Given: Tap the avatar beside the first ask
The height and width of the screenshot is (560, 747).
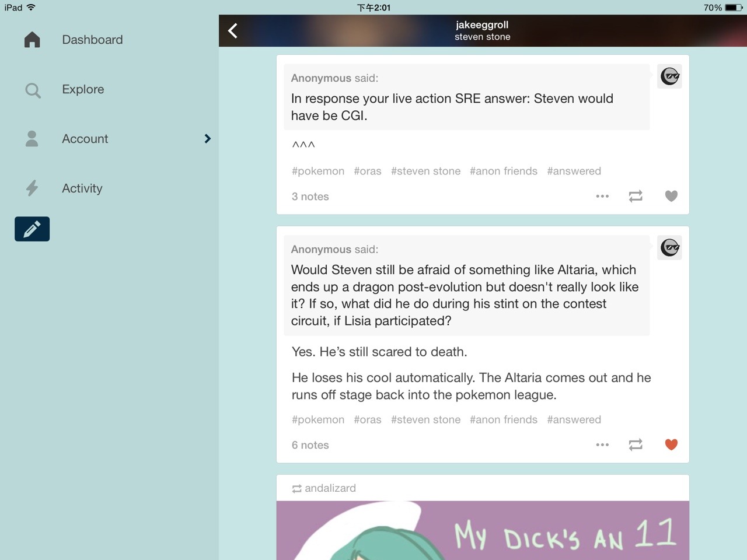Looking at the screenshot, I should click(x=669, y=76).
